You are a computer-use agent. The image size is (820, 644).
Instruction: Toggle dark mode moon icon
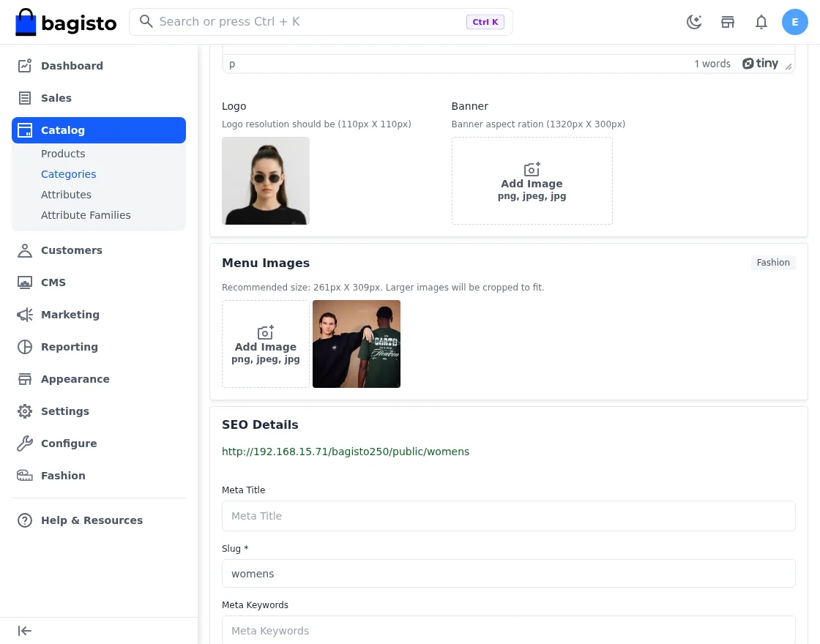(694, 22)
